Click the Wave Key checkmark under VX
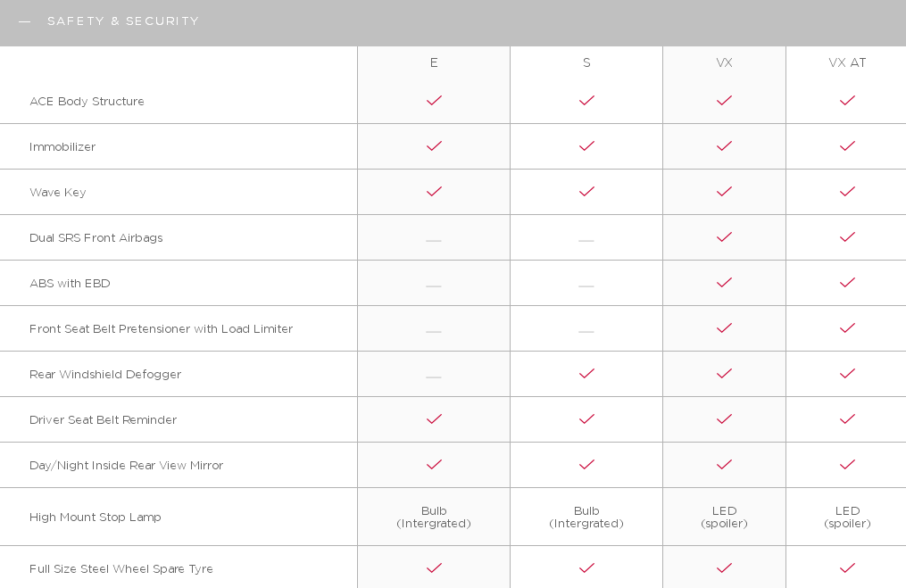This screenshot has width=906, height=588. click(x=724, y=192)
